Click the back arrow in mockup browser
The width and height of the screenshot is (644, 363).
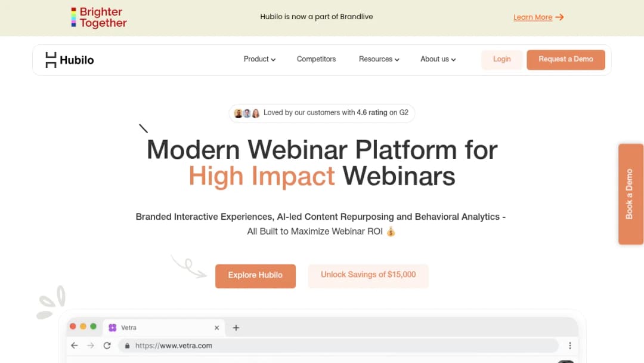click(x=75, y=345)
